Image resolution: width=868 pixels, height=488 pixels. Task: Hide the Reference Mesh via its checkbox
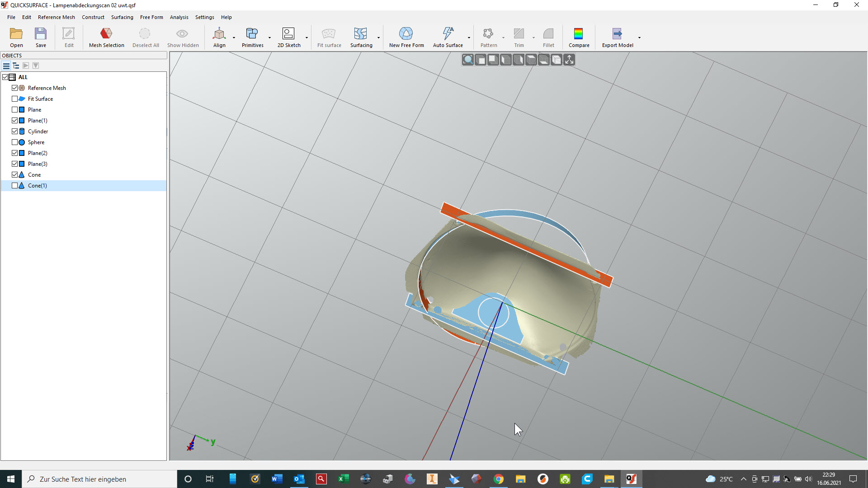point(14,88)
